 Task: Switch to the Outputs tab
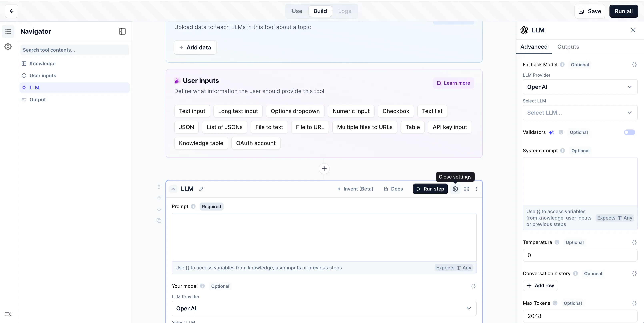[x=568, y=47]
